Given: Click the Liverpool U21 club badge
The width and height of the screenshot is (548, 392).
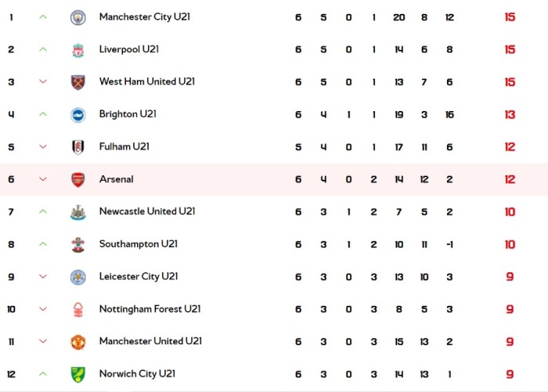Looking at the screenshot, I should (78, 50).
